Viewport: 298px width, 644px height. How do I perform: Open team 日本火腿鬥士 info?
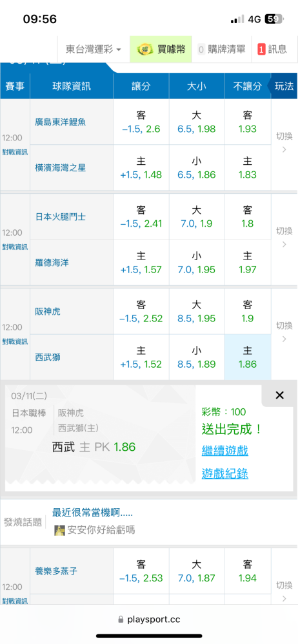61,216
